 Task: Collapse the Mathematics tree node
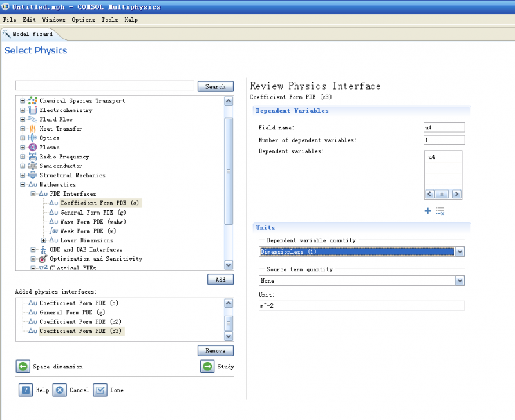23,184
